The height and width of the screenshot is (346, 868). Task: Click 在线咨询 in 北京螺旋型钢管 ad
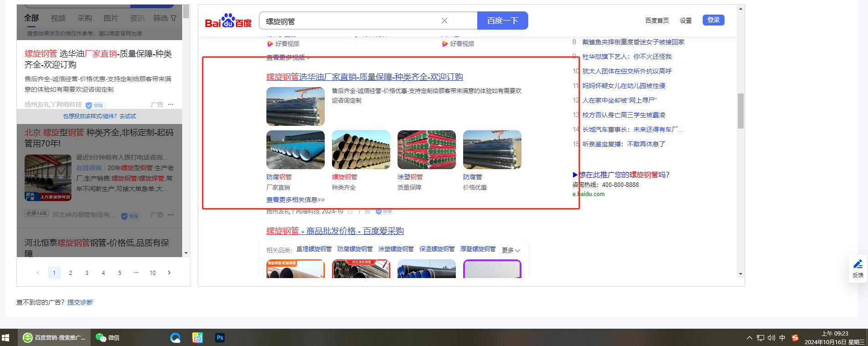coord(89,168)
